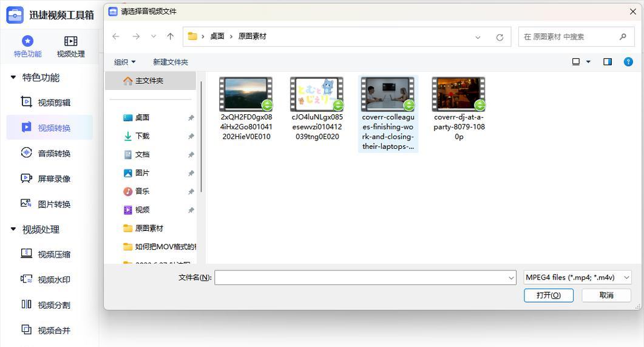Unpin 桌面 from quick access
The width and height of the screenshot is (644, 347).
click(191, 118)
